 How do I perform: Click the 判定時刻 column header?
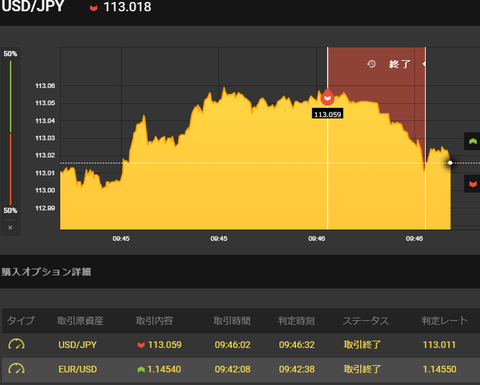pyautogui.click(x=296, y=321)
